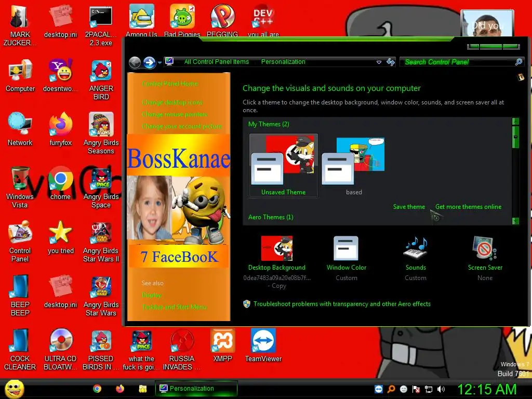Select the Unsaved Theme thumbnail
The height and width of the screenshot is (399, 532).
tap(284, 166)
